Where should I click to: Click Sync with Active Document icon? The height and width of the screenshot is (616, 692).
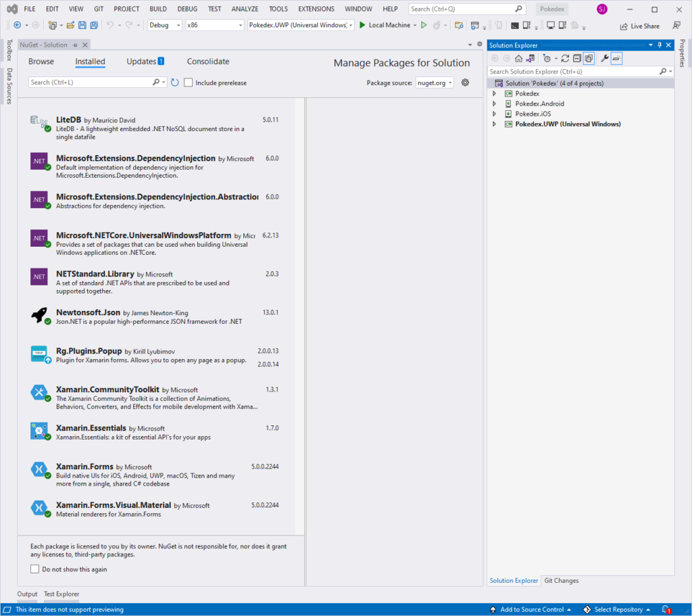[565, 59]
